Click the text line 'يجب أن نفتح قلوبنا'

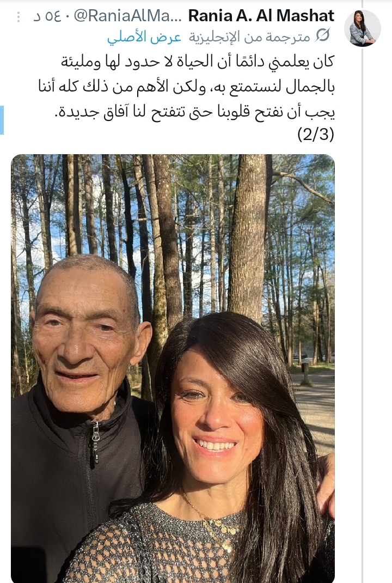point(195,112)
